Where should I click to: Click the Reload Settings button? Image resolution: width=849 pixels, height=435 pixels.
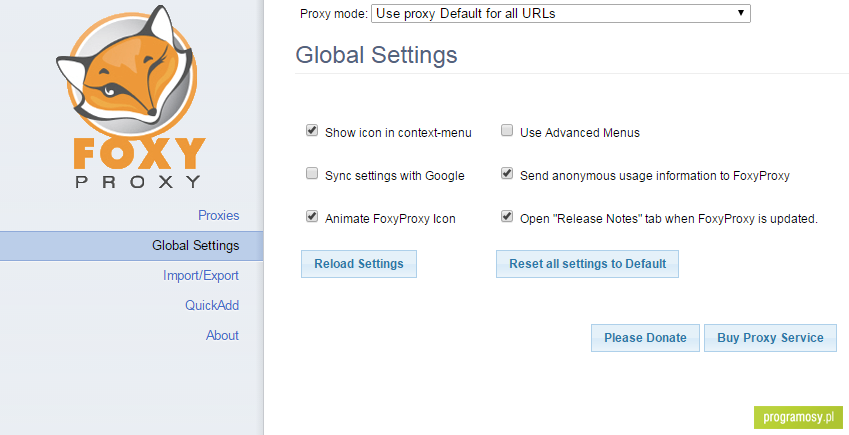[x=359, y=264]
